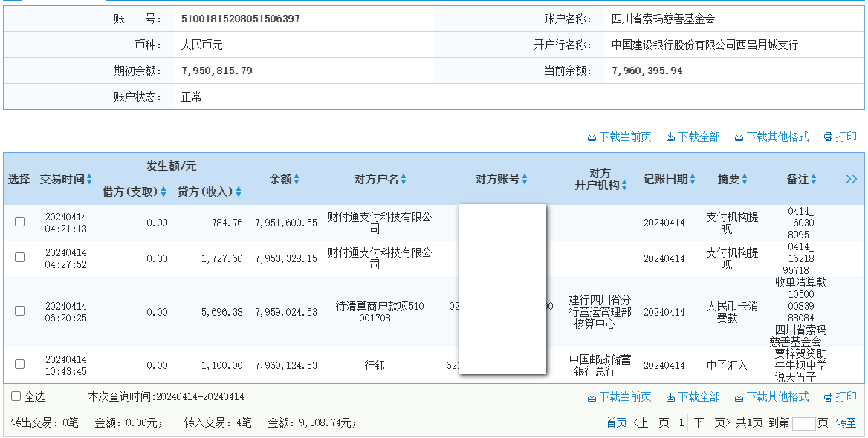Click bottom 下载其他格式 link
This screenshot has width=868, height=438.
(771, 396)
